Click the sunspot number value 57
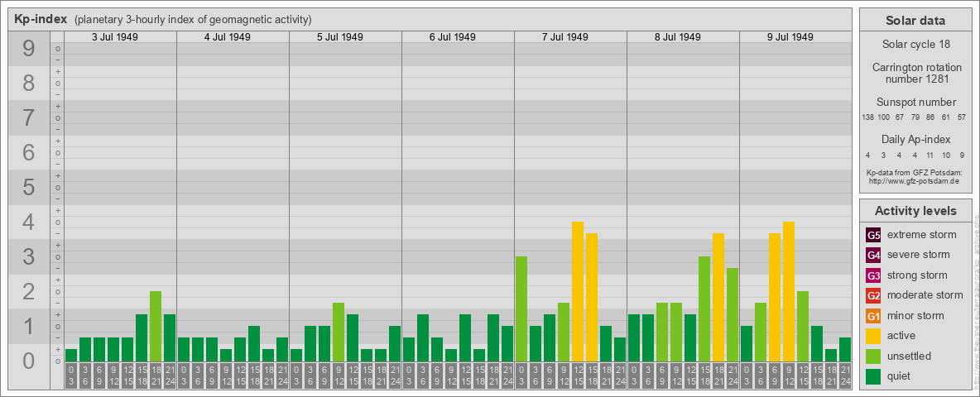 pos(963,117)
